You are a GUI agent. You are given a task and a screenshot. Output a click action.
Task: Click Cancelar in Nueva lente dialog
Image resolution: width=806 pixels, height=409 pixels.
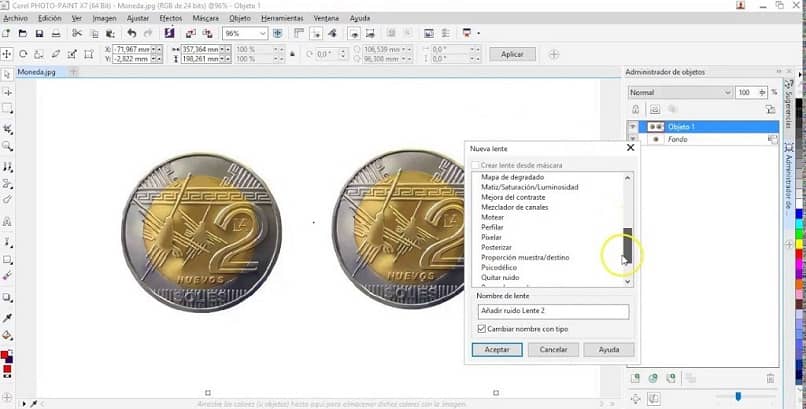[553, 349]
